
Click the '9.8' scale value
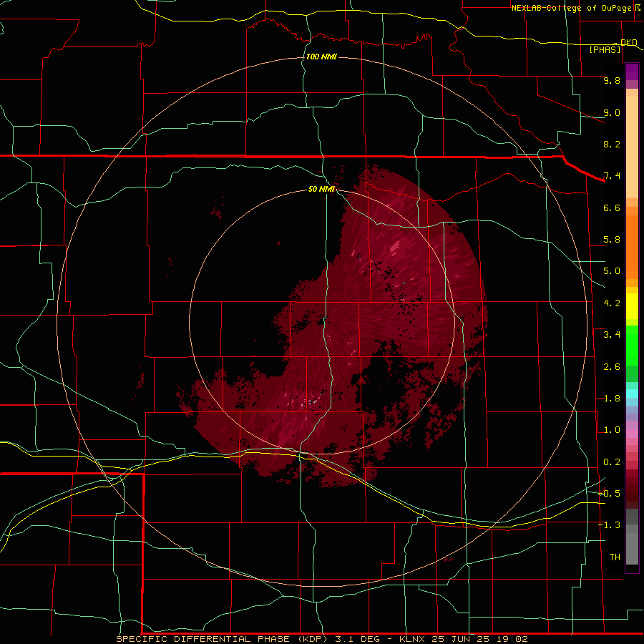(612, 80)
